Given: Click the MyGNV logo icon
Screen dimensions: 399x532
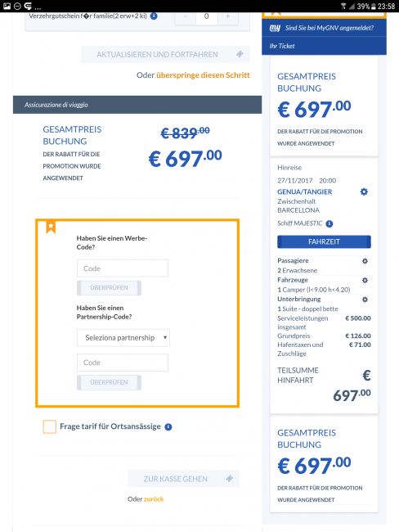Looking at the screenshot, I should 275,28.
